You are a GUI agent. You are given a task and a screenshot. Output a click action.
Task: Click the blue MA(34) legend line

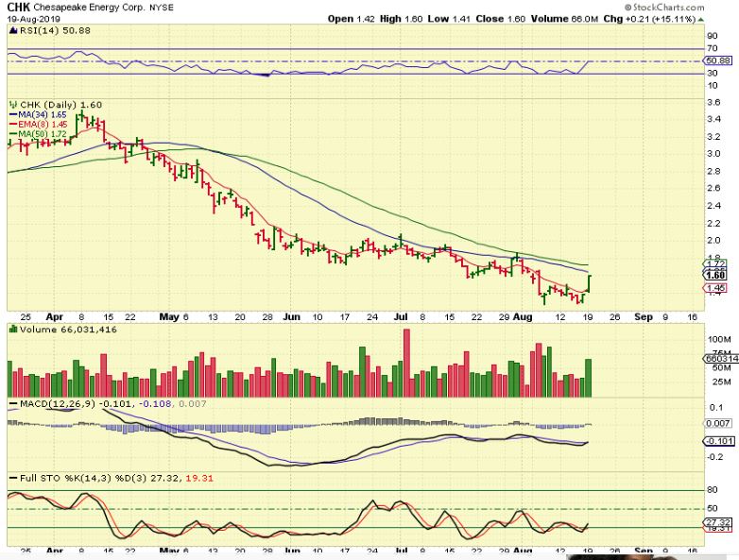coord(13,114)
